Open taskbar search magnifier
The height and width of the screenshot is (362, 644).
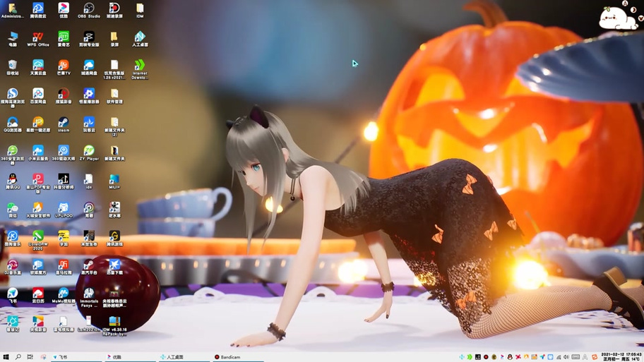[18, 357]
